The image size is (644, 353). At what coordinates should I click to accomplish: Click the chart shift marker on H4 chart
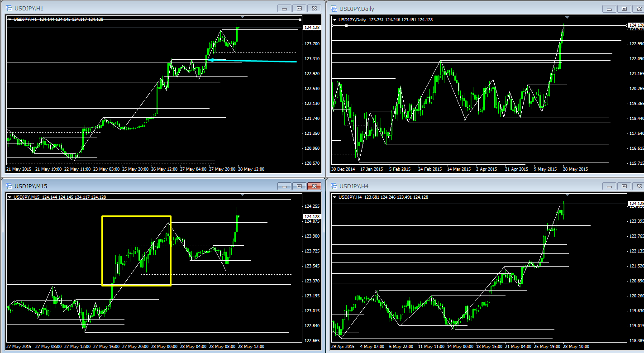[x=567, y=195]
